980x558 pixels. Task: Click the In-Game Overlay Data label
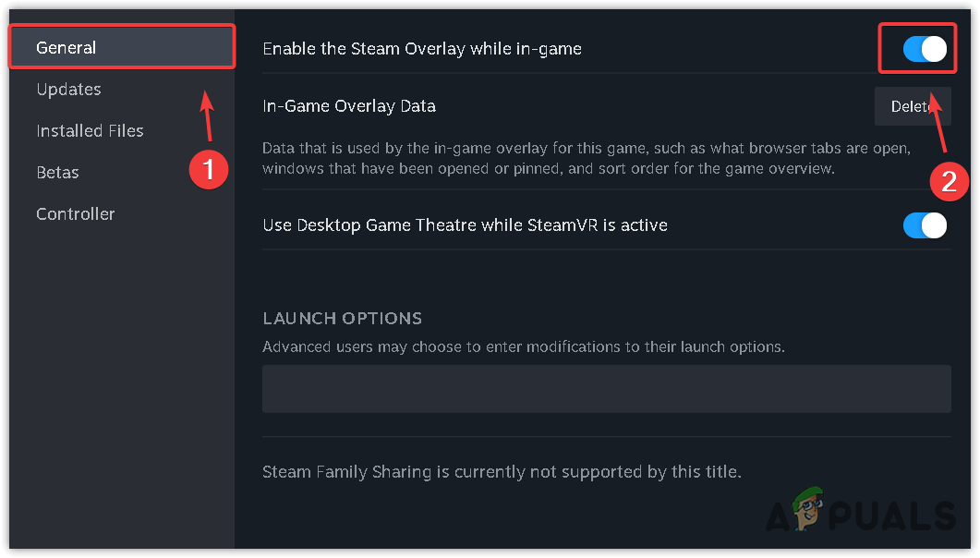point(348,106)
